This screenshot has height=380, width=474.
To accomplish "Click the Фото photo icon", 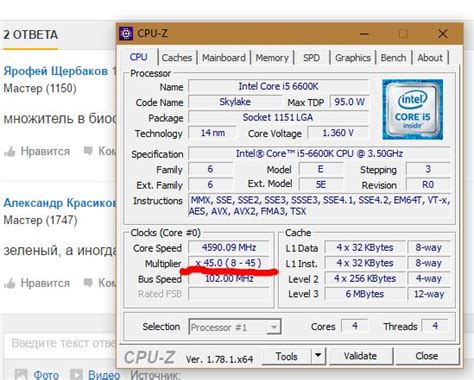I will 21,375.
